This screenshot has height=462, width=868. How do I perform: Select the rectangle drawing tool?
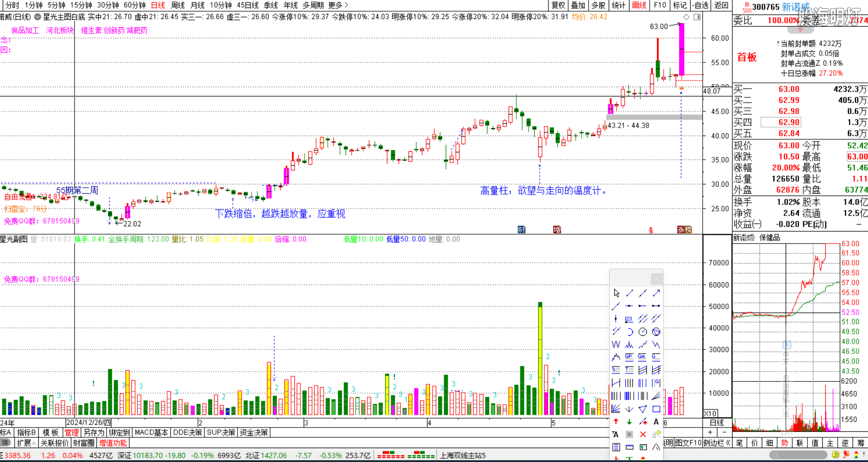pyautogui.click(x=656, y=409)
